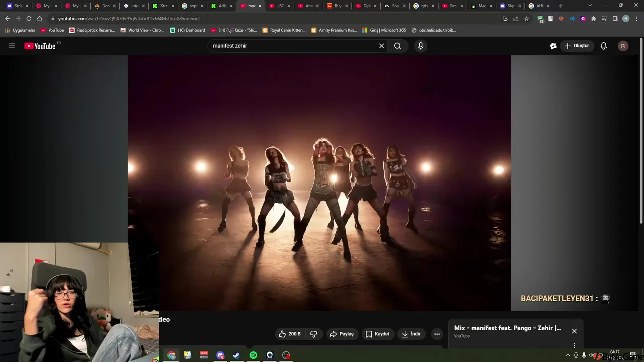Viewport: 644px width, 362px height.
Task: Open obs.halic.edu.tr bookmark
Action: point(434,30)
